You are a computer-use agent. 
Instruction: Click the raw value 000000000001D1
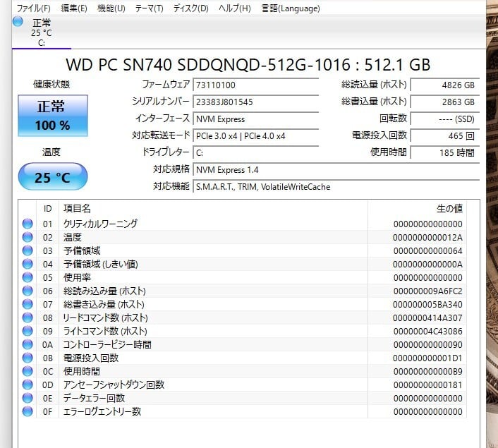pyautogui.click(x=427, y=358)
